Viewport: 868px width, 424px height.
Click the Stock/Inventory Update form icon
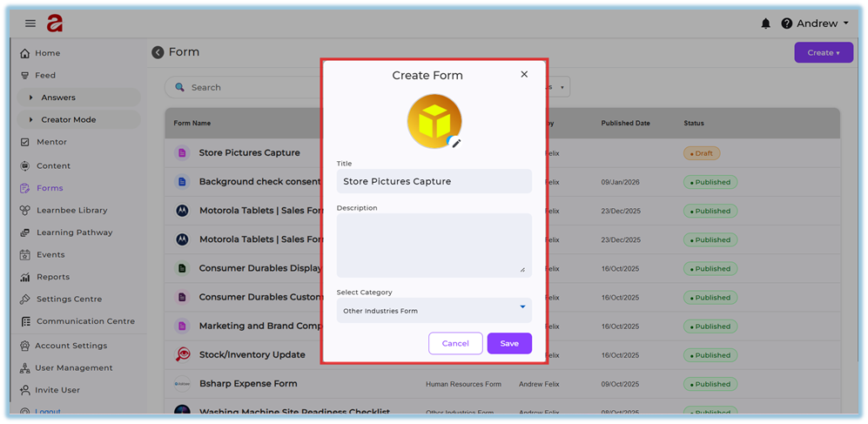[x=183, y=354]
